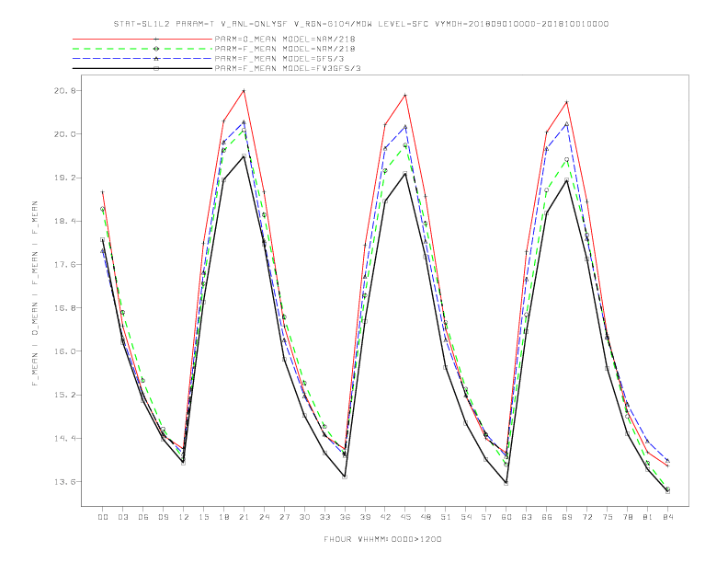Click the red line peak marker at hour 69
728x563 pixels.
(x=567, y=102)
